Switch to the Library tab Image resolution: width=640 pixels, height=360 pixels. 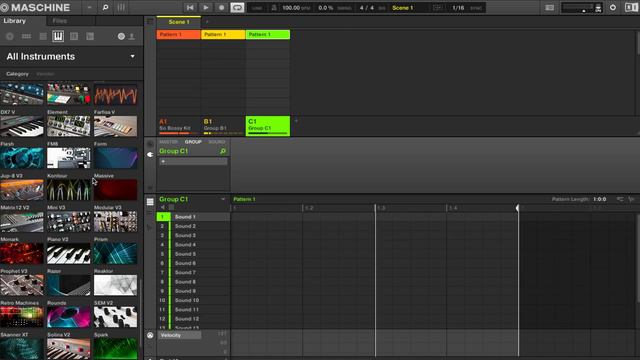tap(15, 21)
